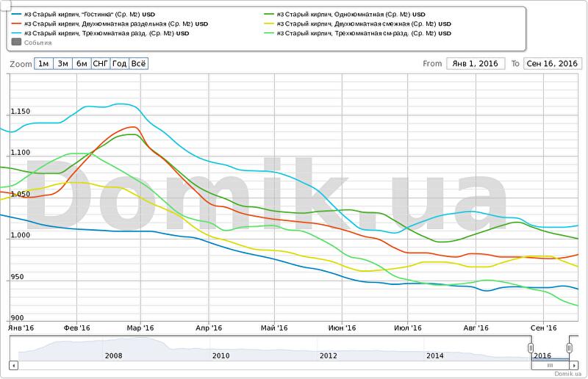This screenshot has height=379, width=588.
Task: Click the From date field
Action: click(476, 64)
